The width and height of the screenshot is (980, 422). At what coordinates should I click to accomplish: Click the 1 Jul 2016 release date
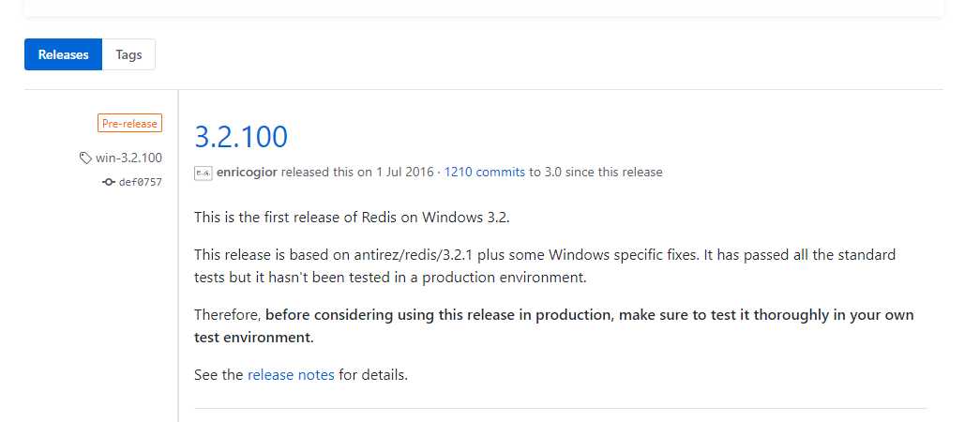[x=405, y=173]
